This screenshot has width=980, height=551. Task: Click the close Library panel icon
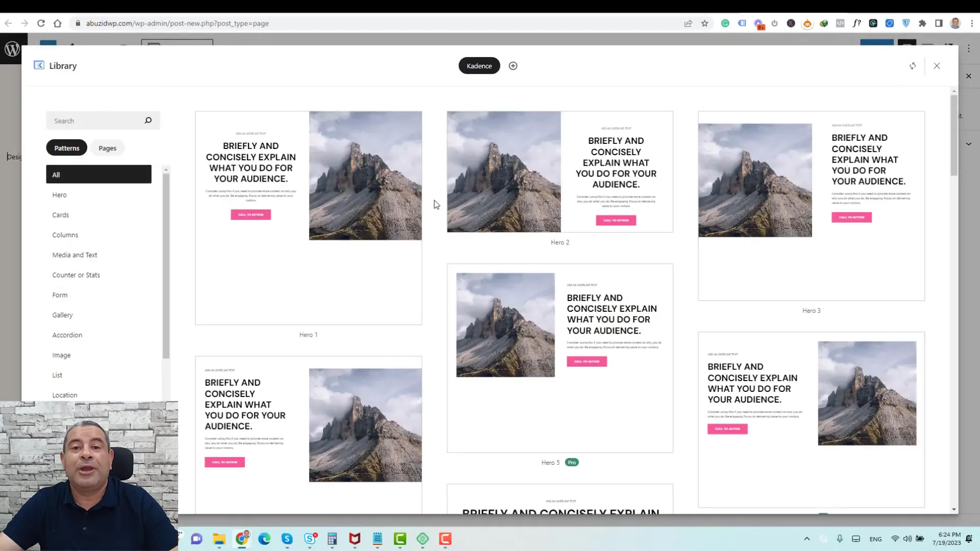pyautogui.click(x=937, y=65)
